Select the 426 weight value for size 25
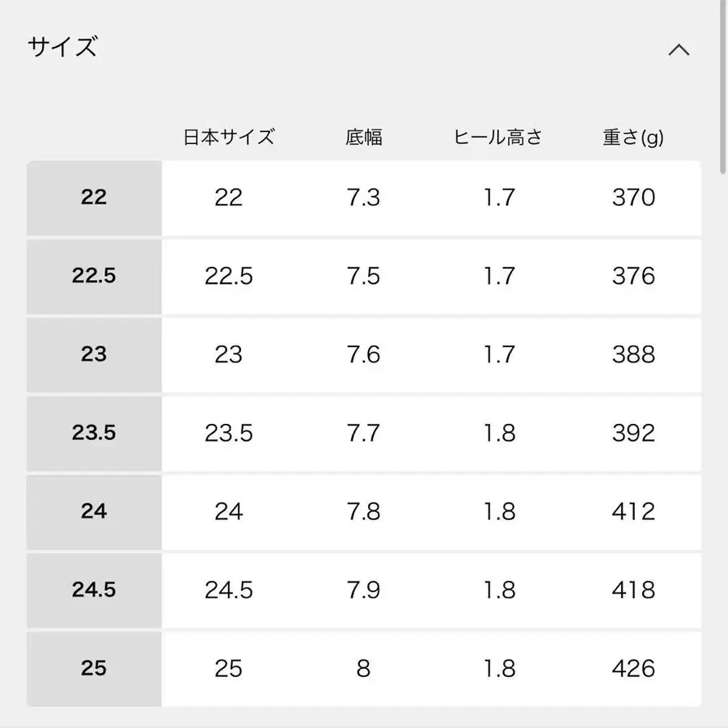This screenshot has width=728, height=728. coord(632,669)
